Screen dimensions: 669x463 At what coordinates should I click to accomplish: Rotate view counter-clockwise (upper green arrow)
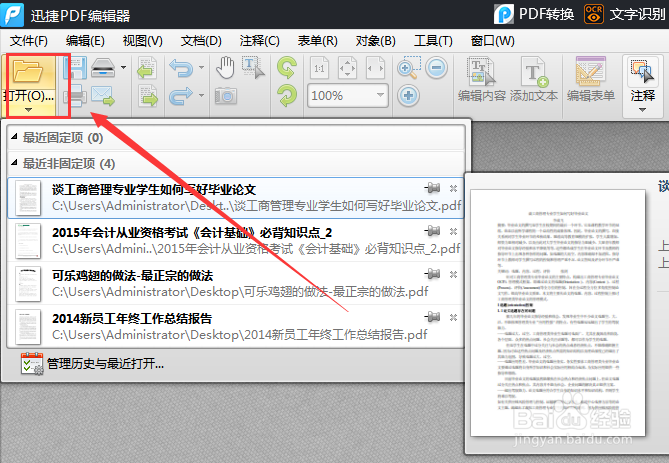tap(287, 68)
